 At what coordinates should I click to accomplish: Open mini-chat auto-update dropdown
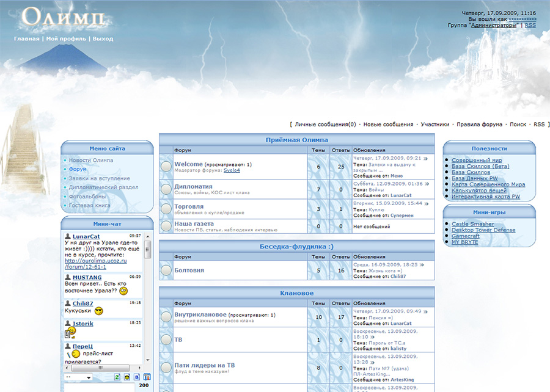pyautogui.click(x=79, y=377)
